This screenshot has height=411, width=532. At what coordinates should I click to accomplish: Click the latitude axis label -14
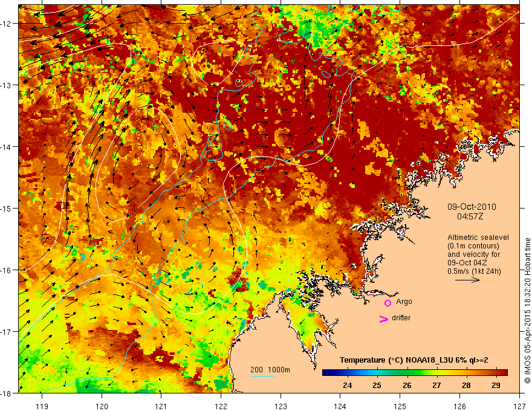[6, 147]
